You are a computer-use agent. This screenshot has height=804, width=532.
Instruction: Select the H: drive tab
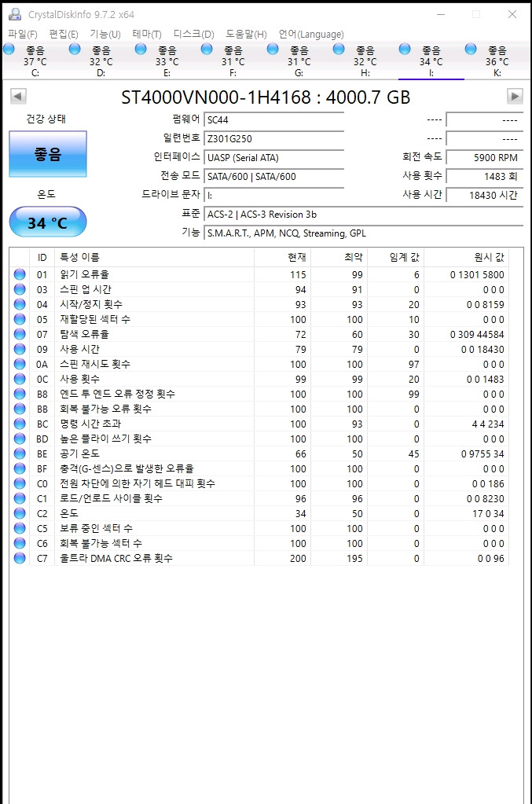pyautogui.click(x=365, y=61)
